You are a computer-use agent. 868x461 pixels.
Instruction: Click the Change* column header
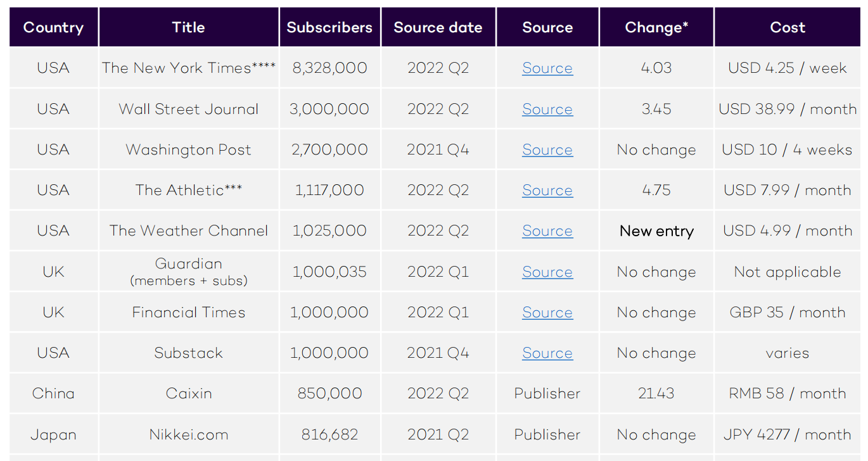pyautogui.click(x=656, y=27)
